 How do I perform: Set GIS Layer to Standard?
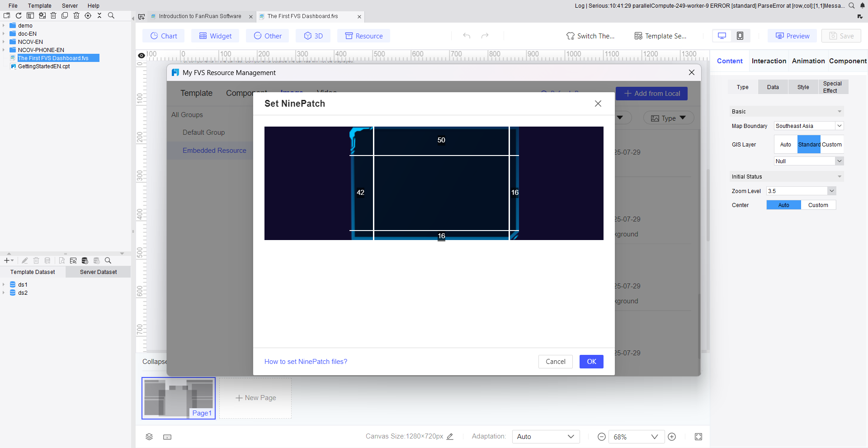[809, 145]
